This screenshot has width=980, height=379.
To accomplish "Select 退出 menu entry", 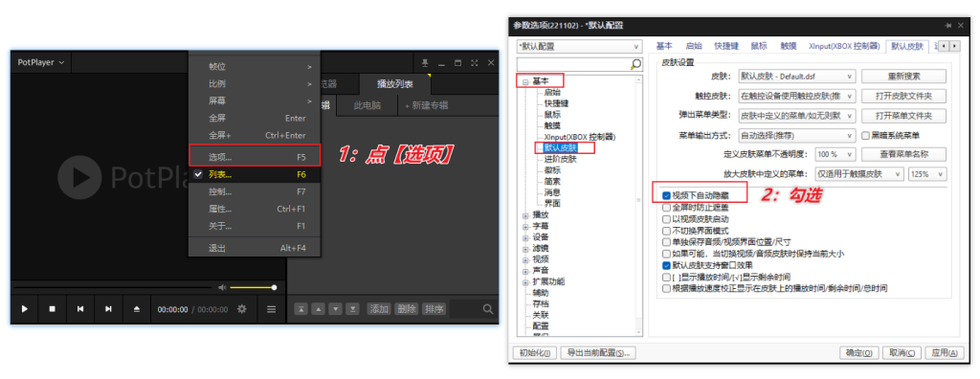I will pos(255,248).
